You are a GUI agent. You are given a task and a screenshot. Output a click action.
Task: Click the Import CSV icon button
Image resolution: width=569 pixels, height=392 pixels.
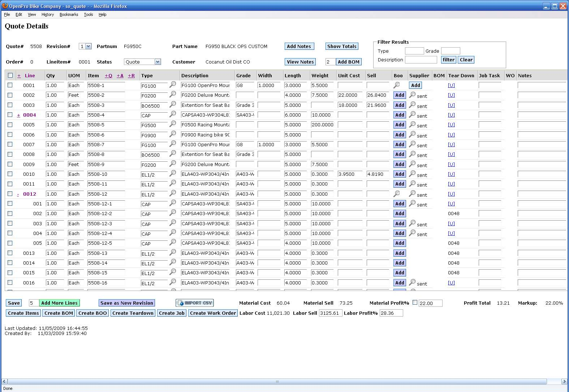click(x=195, y=303)
